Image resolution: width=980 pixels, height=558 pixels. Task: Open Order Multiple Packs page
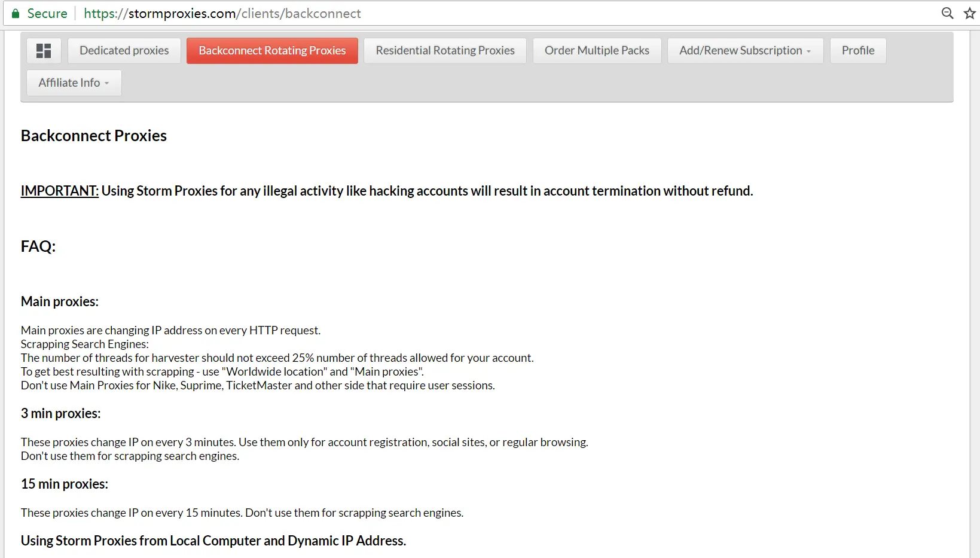point(597,51)
